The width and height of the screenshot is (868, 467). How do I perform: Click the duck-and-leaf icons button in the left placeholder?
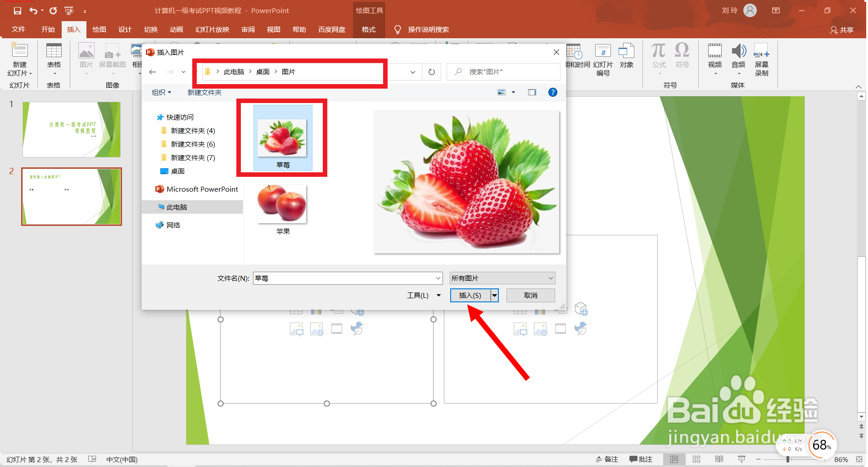[357, 329]
